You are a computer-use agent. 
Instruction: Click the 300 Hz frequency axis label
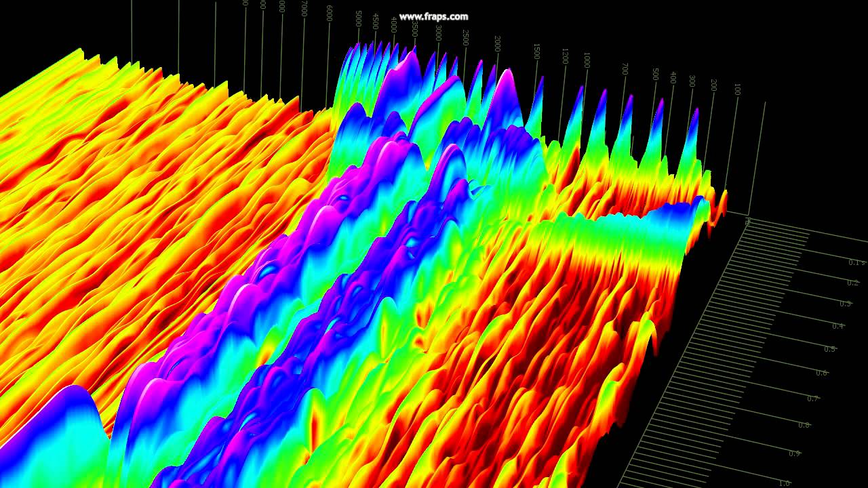[x=692, y=80]
